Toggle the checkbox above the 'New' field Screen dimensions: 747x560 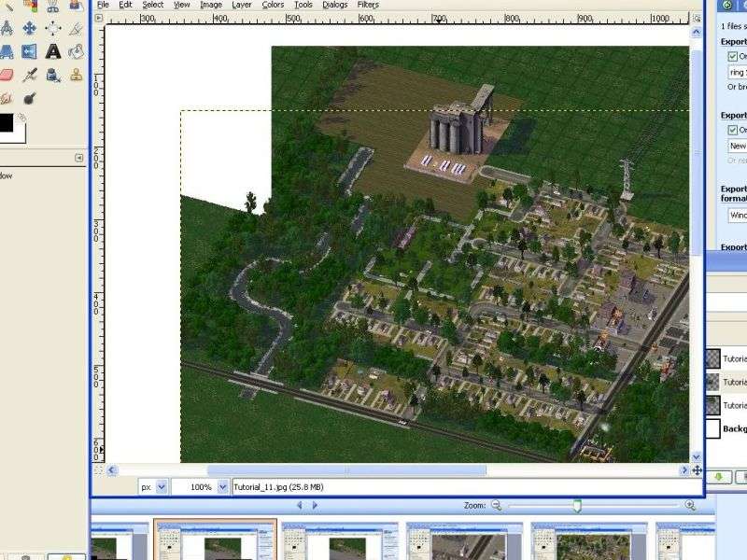[x=733, y=130]
